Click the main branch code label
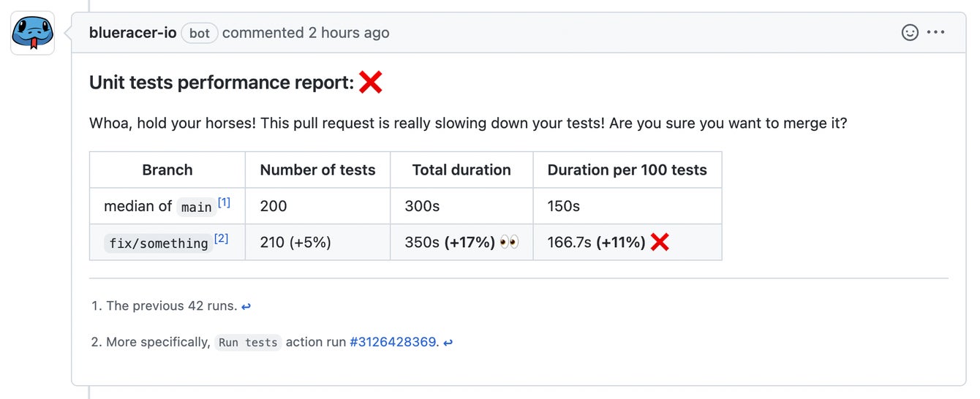 click(x=196, y=208)
